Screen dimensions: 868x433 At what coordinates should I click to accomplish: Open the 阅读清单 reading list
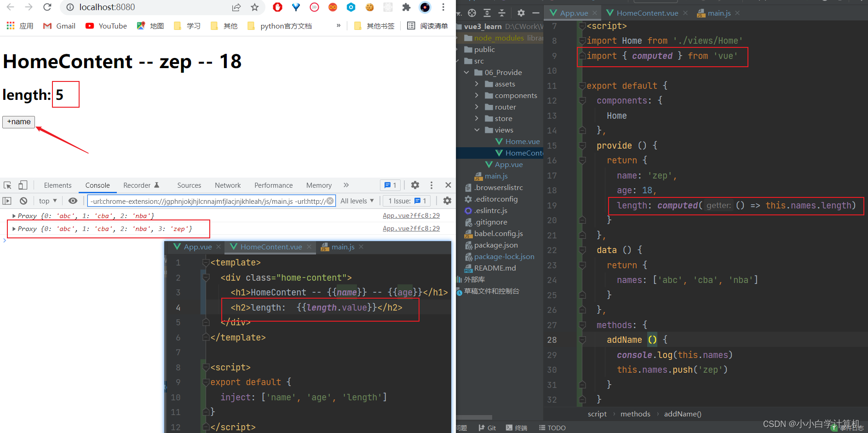[427, 26]
